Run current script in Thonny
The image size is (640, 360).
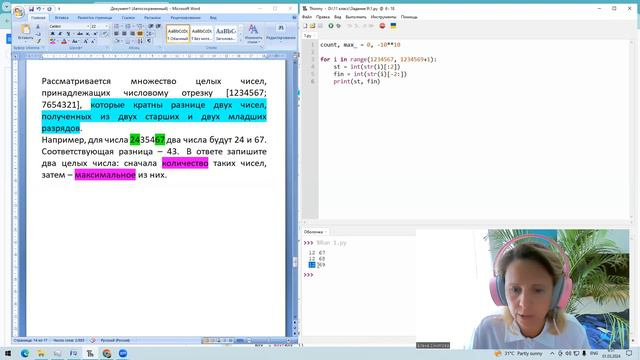pyautogui.click(x=331, y=26)
